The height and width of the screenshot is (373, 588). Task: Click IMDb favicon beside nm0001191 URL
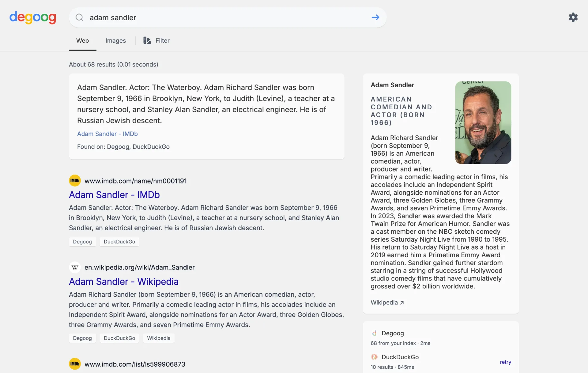(75, 181)
